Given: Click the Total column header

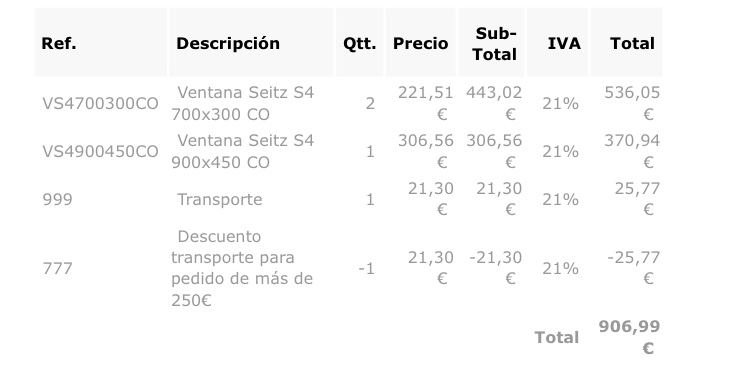Looking at the screenshot, I should pyautogui.click(x=632, y=44).
